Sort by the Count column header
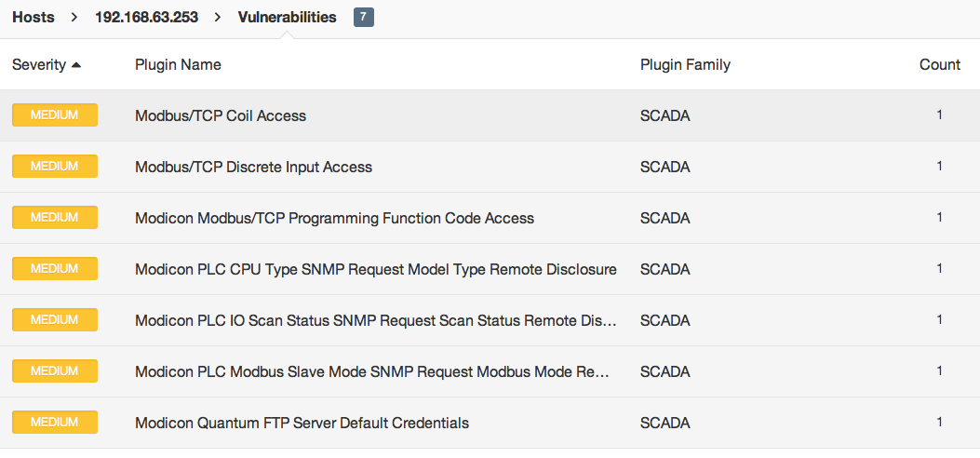This screenshot has height=458, width=980. [939, 64]
